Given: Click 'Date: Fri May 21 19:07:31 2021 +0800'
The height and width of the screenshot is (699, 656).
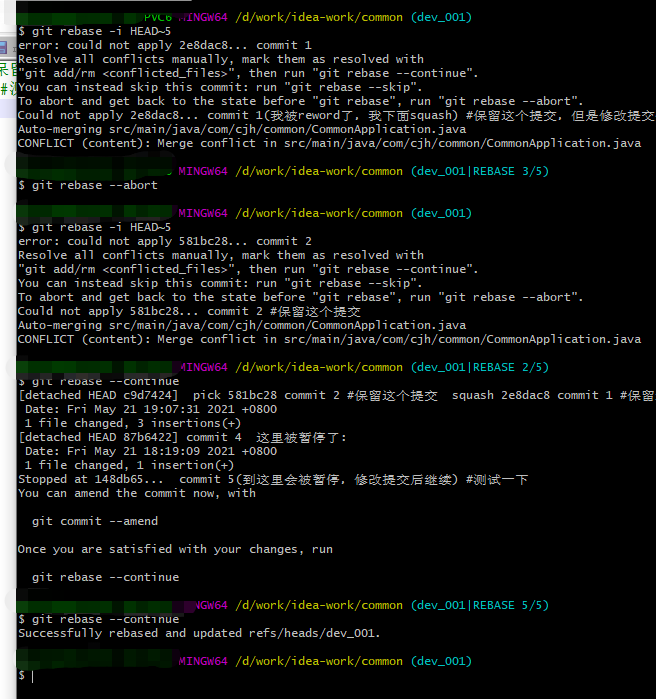Looking at the screenshot, I should (x=151, y=409).
